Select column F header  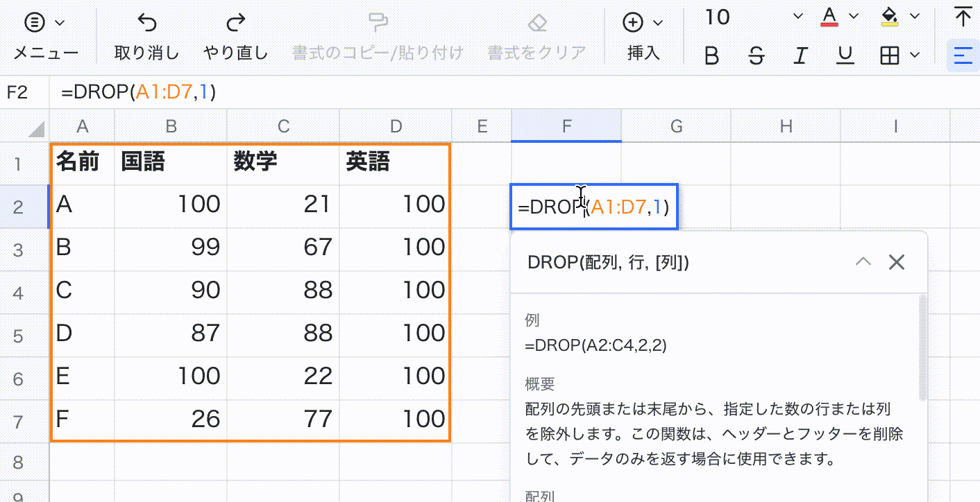pyautogui.click(x=566, y=126)
